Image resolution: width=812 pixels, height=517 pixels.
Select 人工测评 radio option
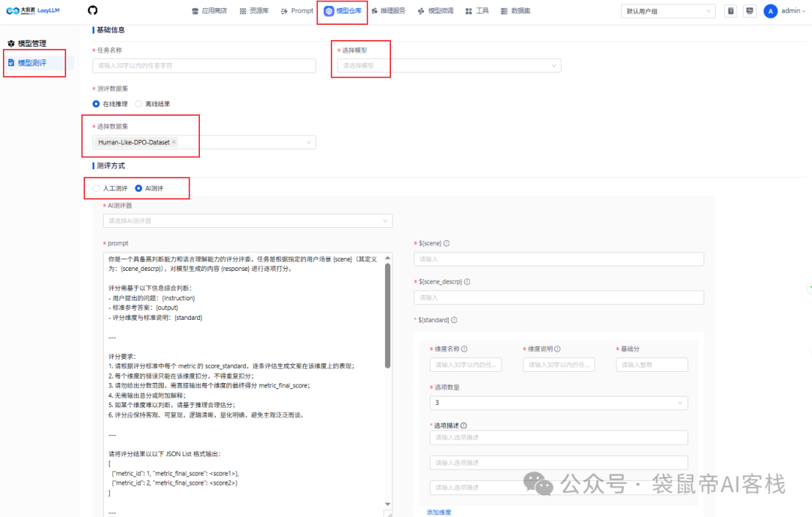pos(96,188)
